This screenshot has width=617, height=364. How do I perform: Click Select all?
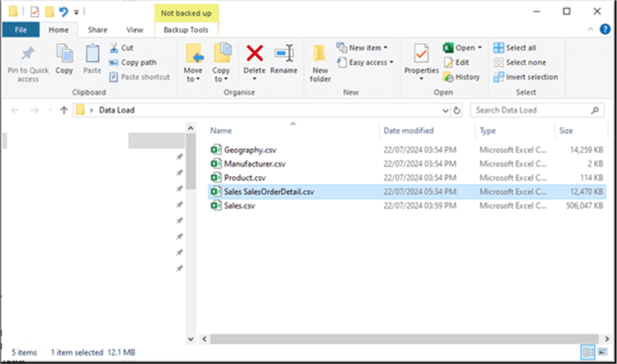pos(515,47)
